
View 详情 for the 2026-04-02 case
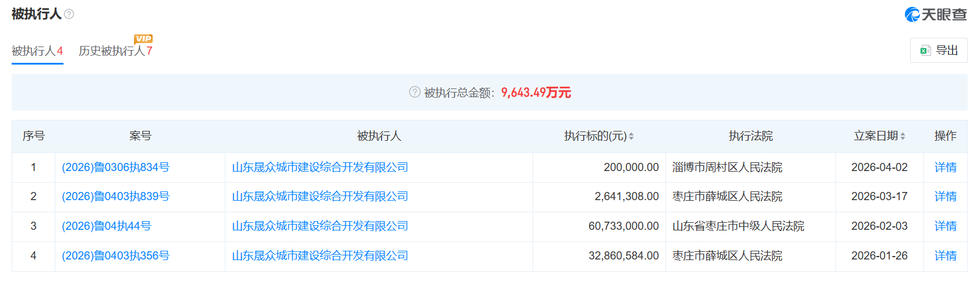pos(945,168)
